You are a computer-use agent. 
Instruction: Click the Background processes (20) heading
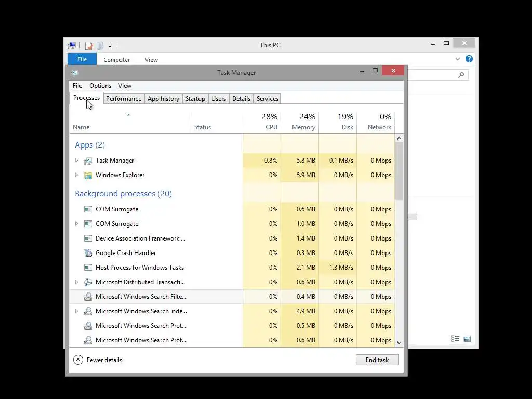(x=123, y=194)
